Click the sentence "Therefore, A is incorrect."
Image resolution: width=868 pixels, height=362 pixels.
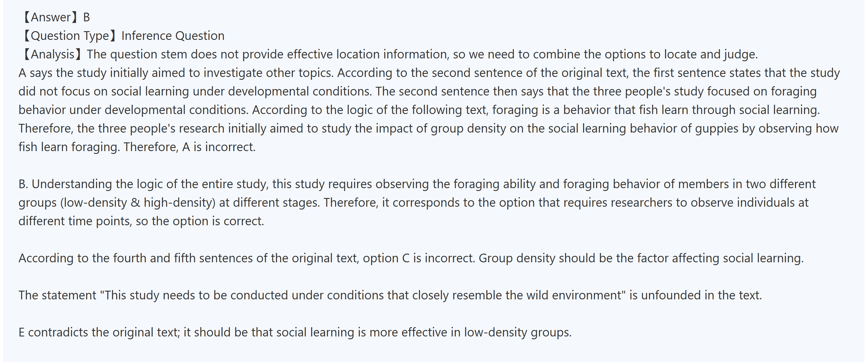[x=189, y=147]
